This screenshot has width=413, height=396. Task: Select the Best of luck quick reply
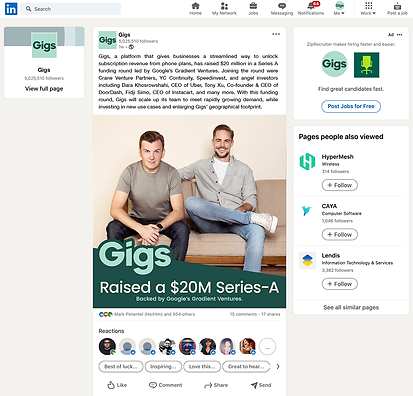(121, 367)
